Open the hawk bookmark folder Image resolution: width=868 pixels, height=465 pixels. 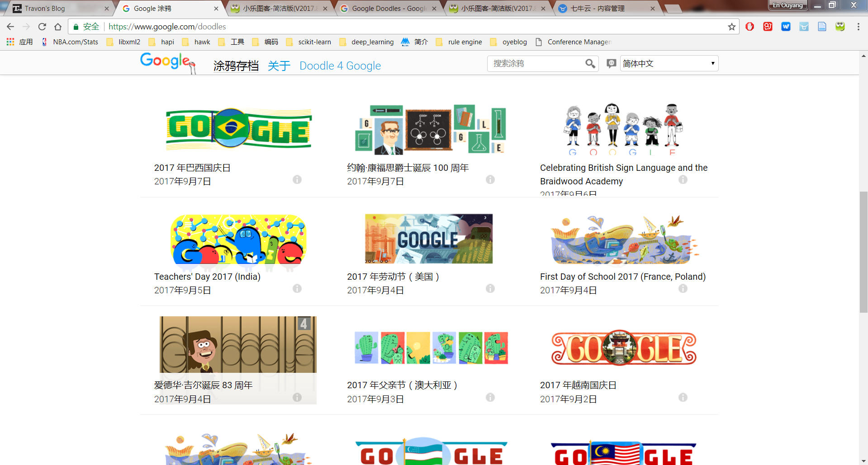click(196, 42)
